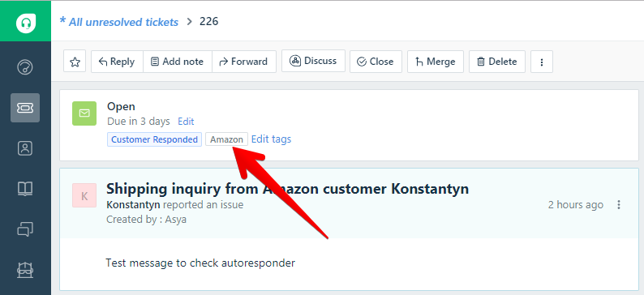
Task: Reply to the ticket
Action: pos(117,62)
